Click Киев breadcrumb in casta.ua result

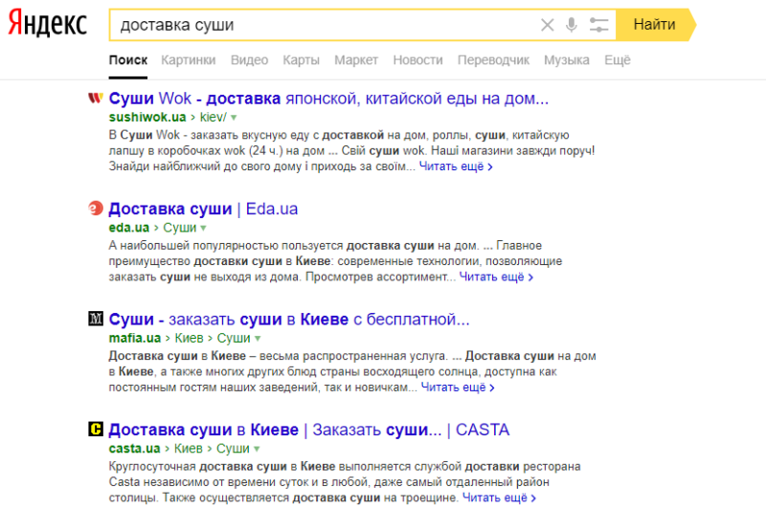pyautogui.click(x=188, y=448)
